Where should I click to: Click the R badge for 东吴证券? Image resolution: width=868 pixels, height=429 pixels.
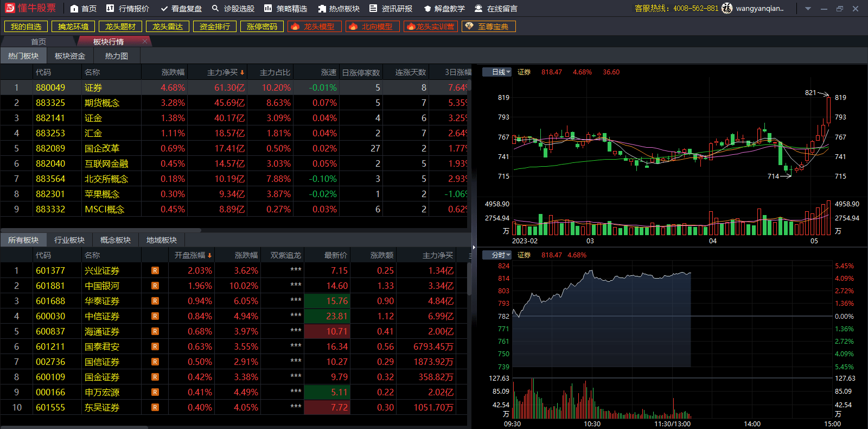pos(155,407)
